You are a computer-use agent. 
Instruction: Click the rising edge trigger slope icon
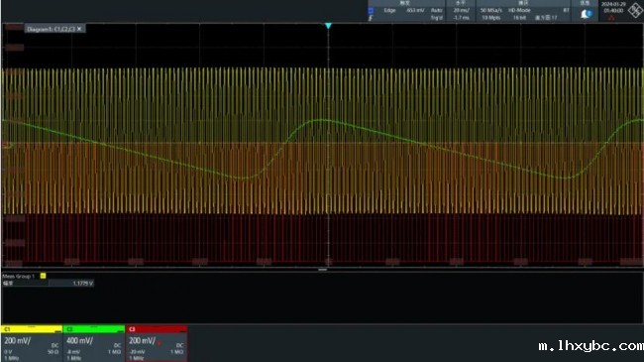371,18
